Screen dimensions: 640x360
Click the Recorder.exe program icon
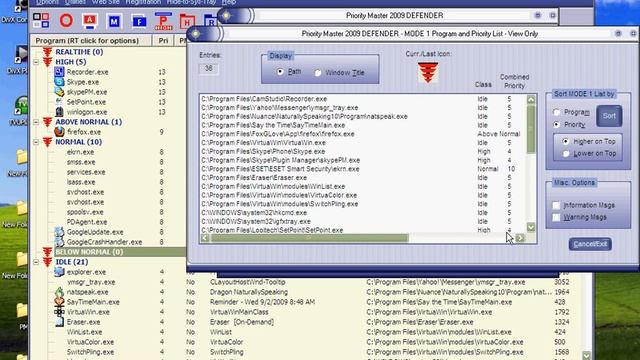[59, 72]
